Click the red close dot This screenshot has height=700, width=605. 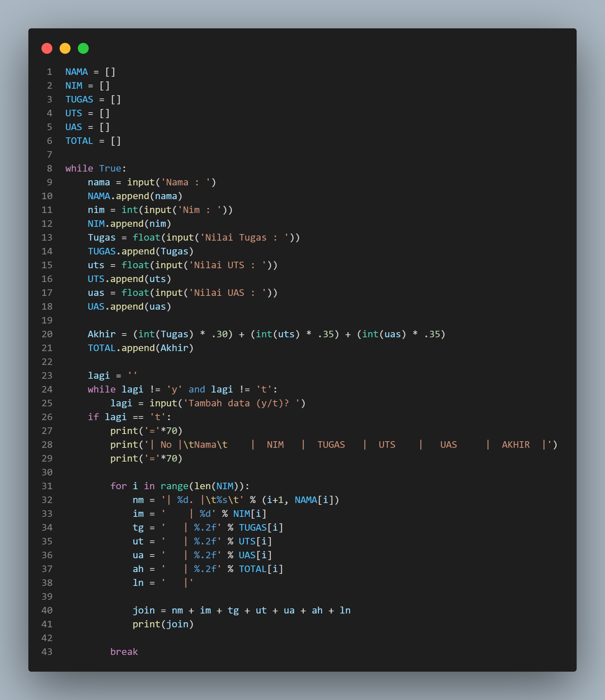point(47,48)
